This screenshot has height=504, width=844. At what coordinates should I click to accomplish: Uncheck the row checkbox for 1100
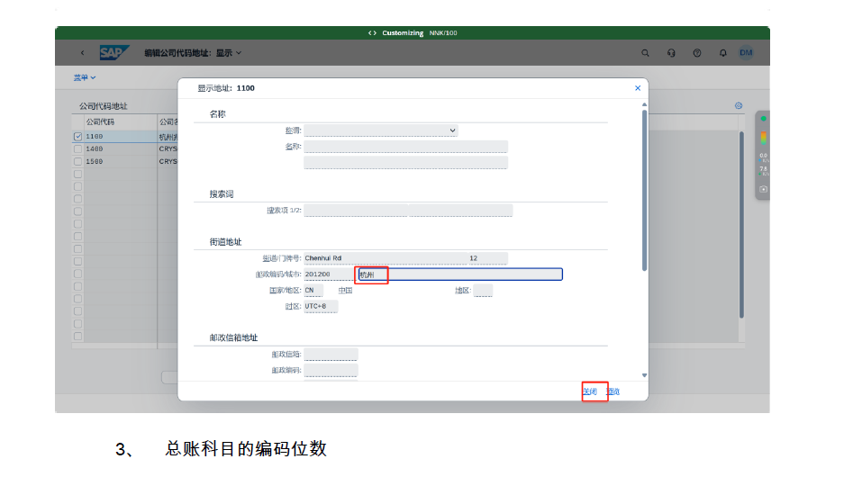click(78, 137)
